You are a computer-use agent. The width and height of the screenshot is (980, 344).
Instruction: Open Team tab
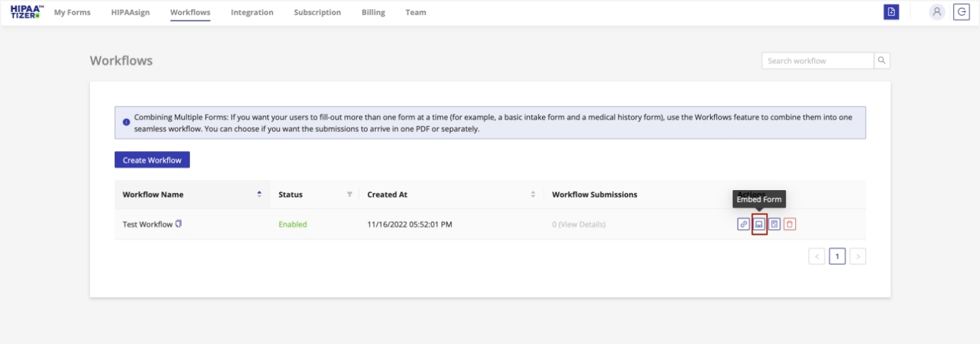tap(416, 12)
